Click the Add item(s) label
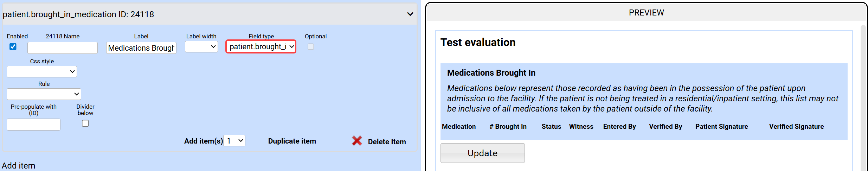868x171 pixels. [203, 141]
